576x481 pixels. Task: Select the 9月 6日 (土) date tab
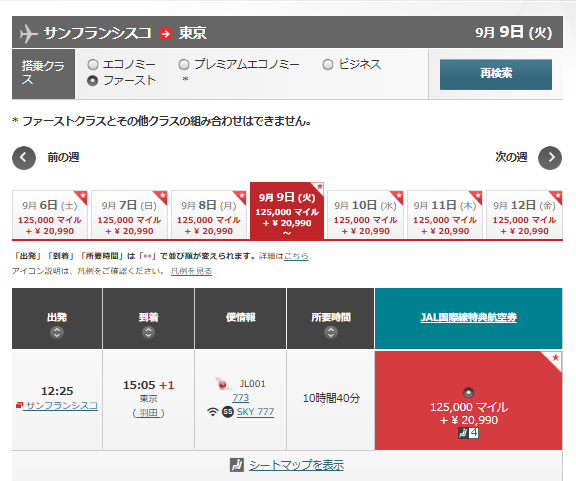click(x=50, y=215)
